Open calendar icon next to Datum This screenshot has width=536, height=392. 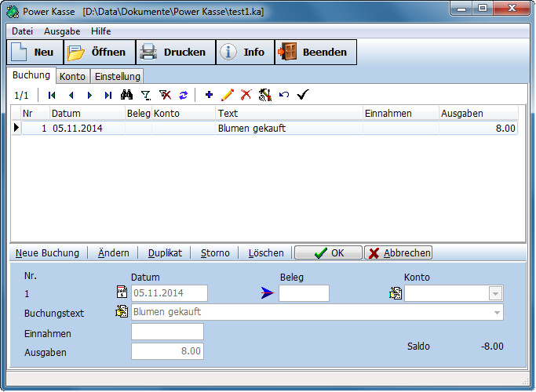122,292
